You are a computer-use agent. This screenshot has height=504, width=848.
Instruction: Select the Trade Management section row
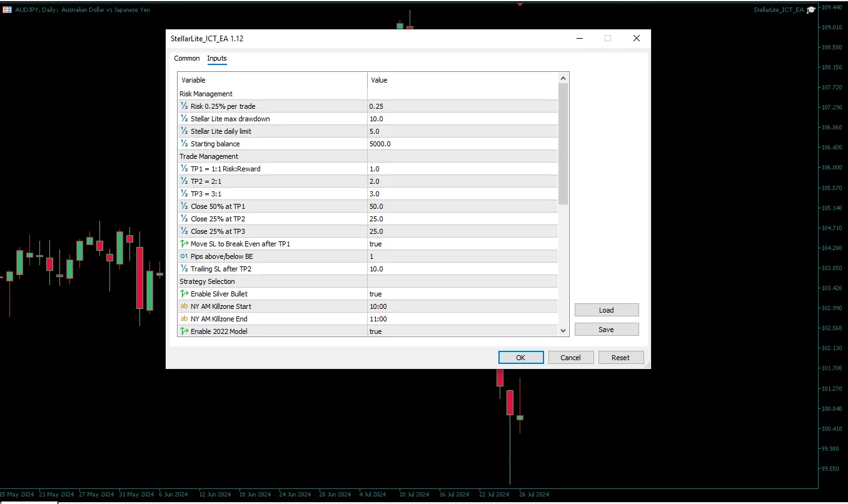(x=368, y=156)
